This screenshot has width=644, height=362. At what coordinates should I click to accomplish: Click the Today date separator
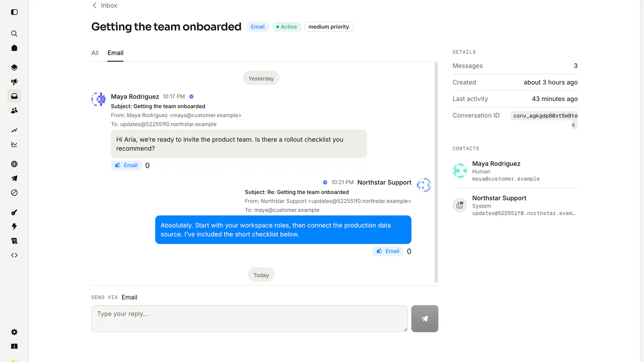(261, 275)
